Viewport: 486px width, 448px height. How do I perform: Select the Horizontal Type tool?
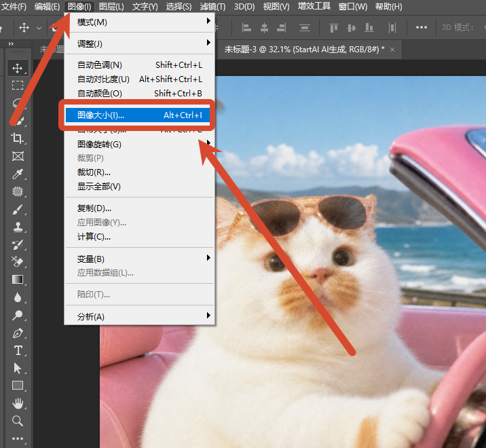click(18, 351)
